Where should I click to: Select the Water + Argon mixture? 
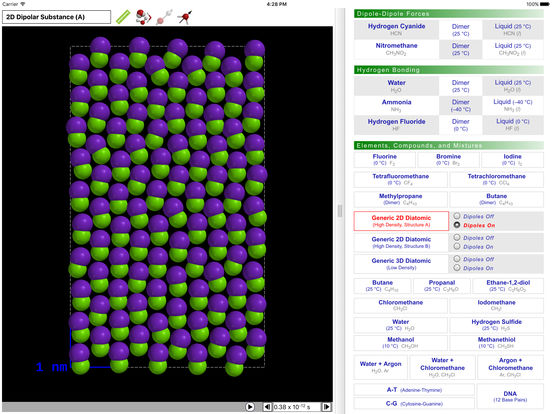click(380, 367)
